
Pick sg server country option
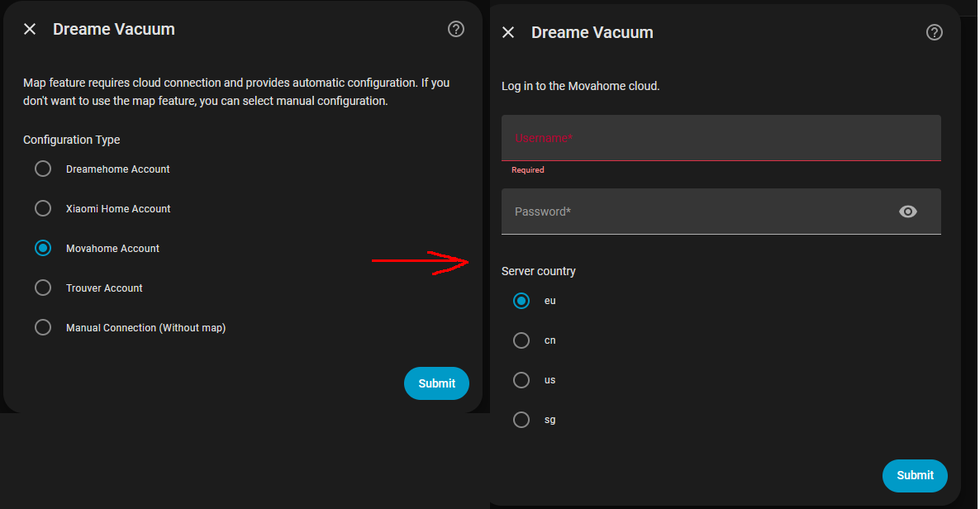[521, 420]
